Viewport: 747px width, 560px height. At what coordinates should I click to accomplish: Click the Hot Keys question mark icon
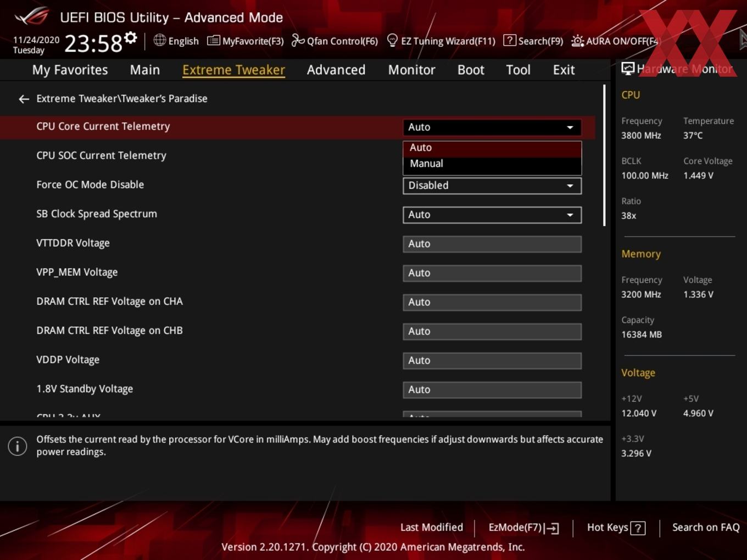coord(638,528)
